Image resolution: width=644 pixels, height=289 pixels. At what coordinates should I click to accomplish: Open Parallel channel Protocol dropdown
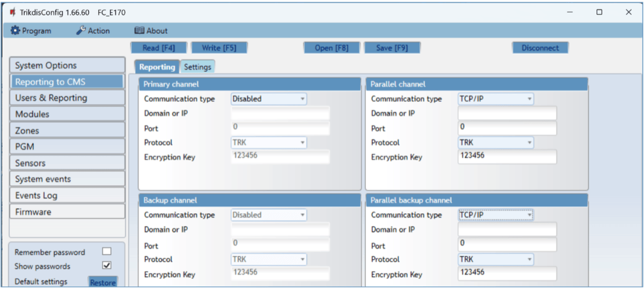[x=495, y=143]
